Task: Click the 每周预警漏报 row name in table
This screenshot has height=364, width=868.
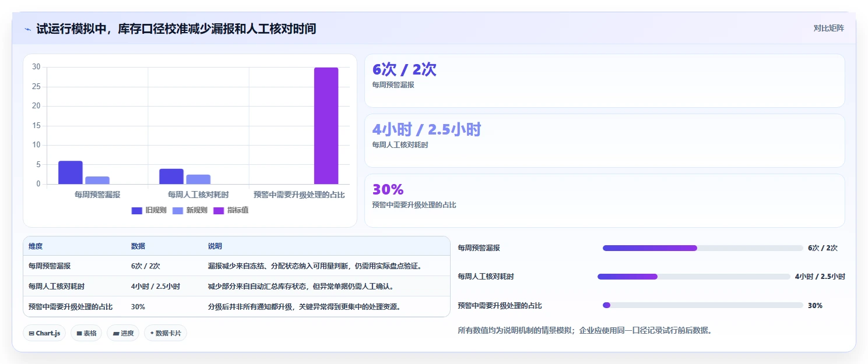Action: (x=50, y=266)
